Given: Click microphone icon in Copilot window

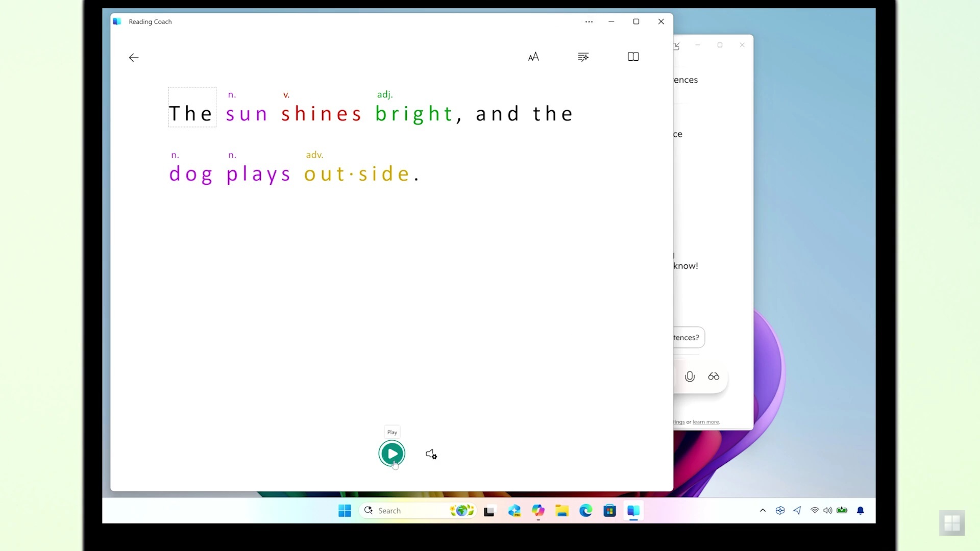Looking at the screenshot, I should pos(690,377).
